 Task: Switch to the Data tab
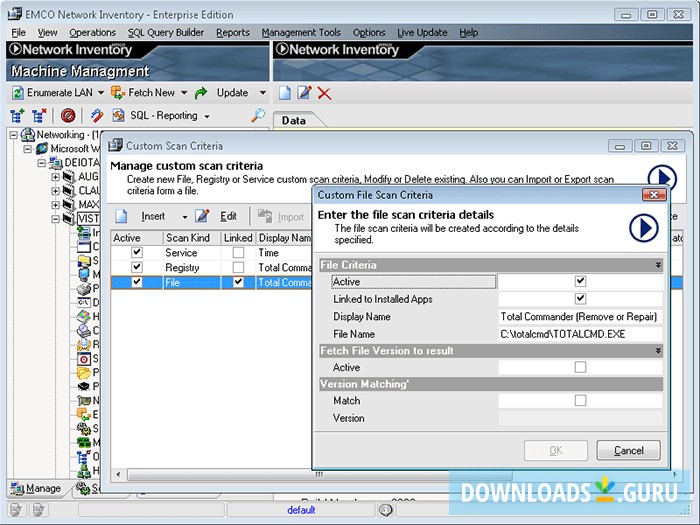[294, 121]
